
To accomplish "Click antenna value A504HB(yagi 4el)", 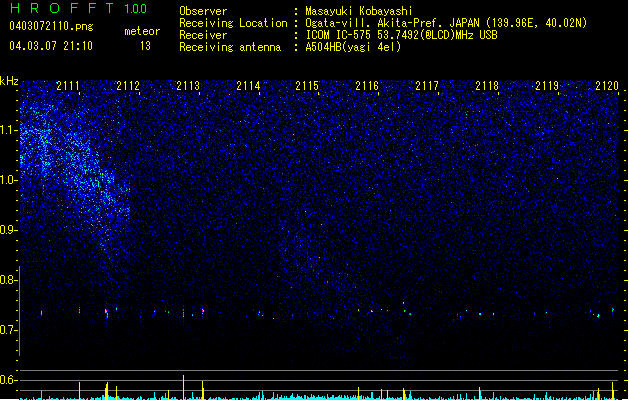I will [353, 47].
